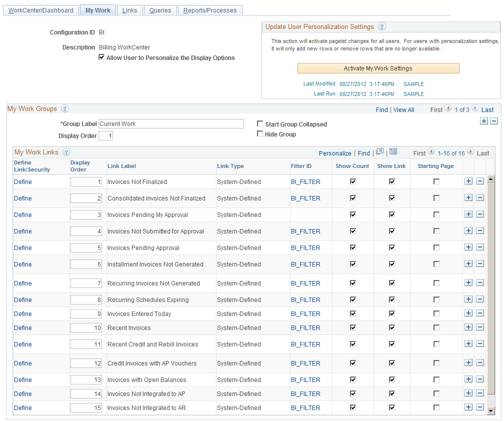
Task: Delete the Invoices Entered Today row
Action: 480,313
